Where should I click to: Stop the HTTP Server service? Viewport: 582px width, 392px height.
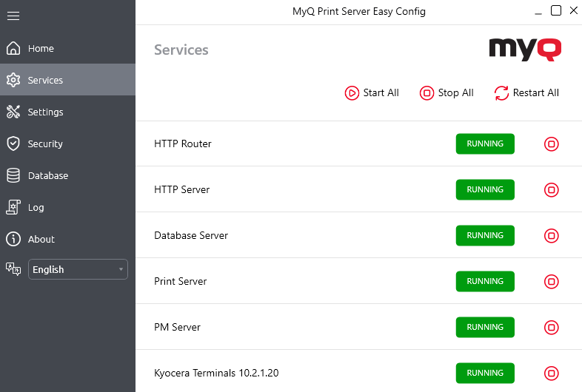[551, 190]
